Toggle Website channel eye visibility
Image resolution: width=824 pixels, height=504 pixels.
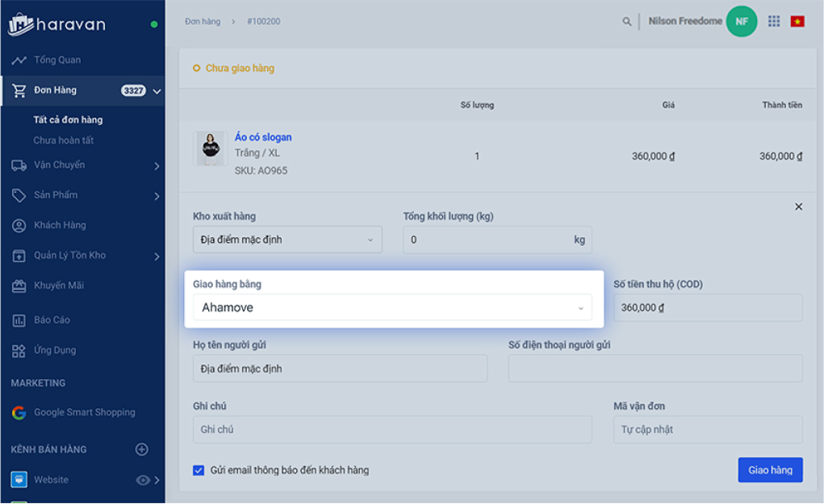[x=142, y=480]
